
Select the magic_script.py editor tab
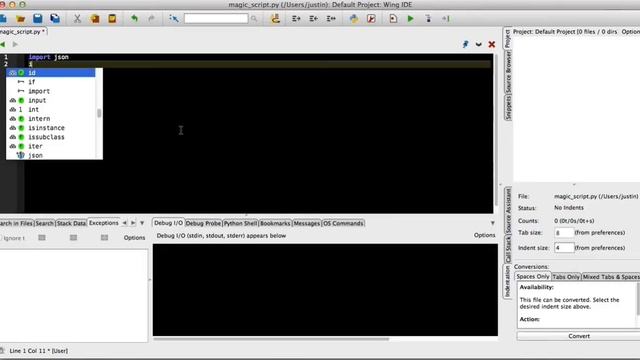pos(23,31)
